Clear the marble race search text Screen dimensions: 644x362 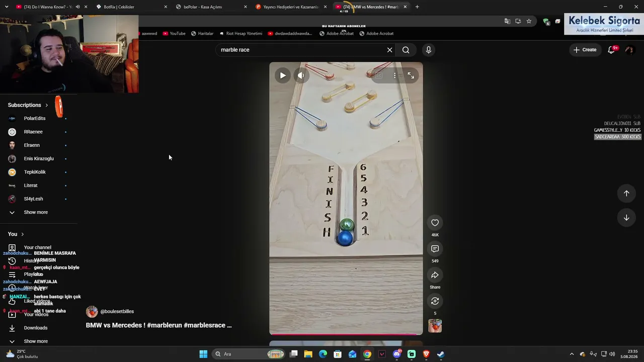(389, 50)
